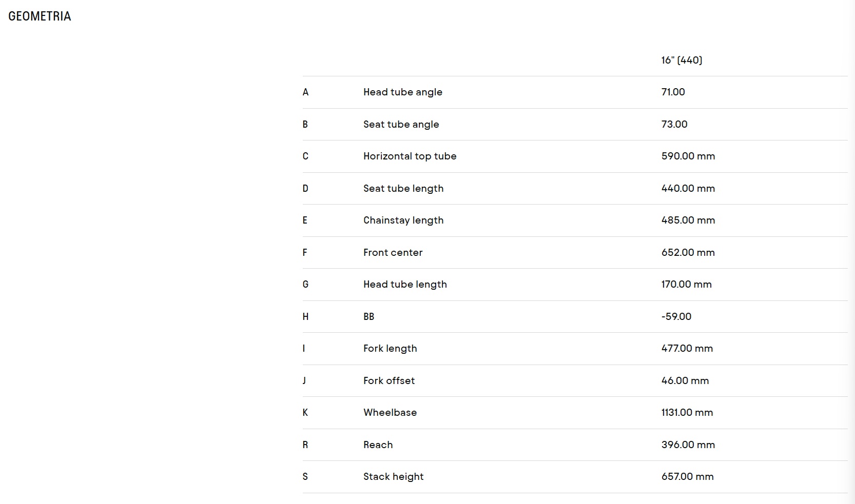This screenshot has width=855, height=504.
Task: Click the 1131.00 mm wheelbase value
Action: click(687, 413)
